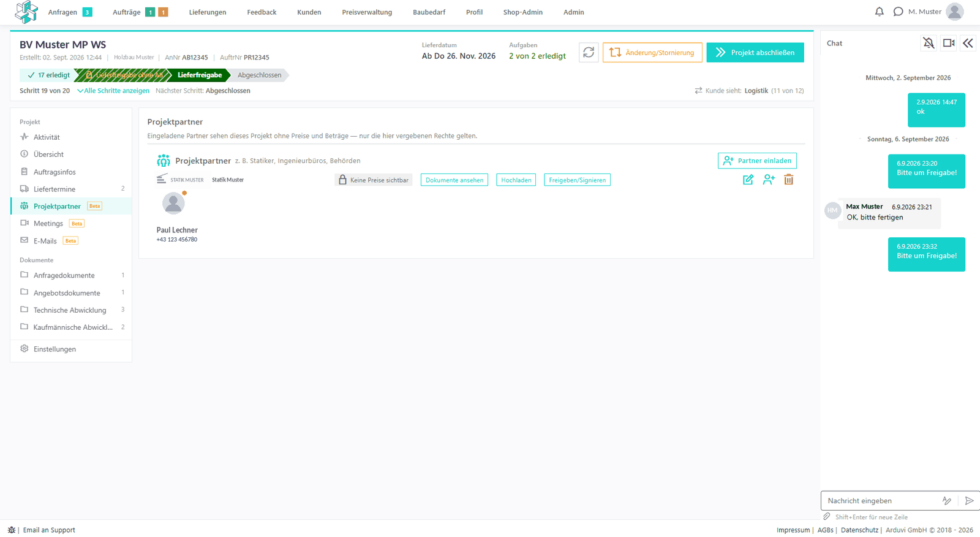
Task: Click the 2 von 2 erledigt tasks text
Action: click(537, 56)
